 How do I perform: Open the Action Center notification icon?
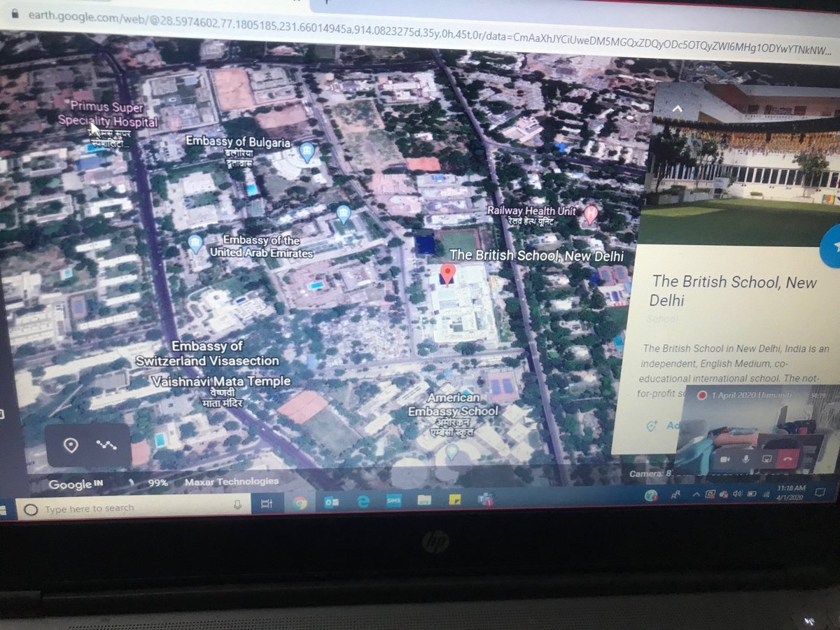(820, 492)
